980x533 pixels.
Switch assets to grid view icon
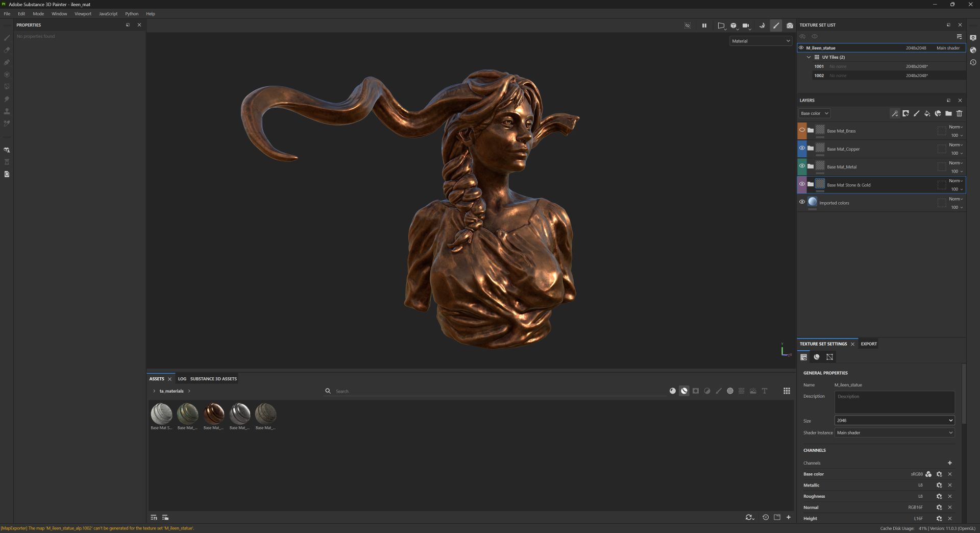787,391
